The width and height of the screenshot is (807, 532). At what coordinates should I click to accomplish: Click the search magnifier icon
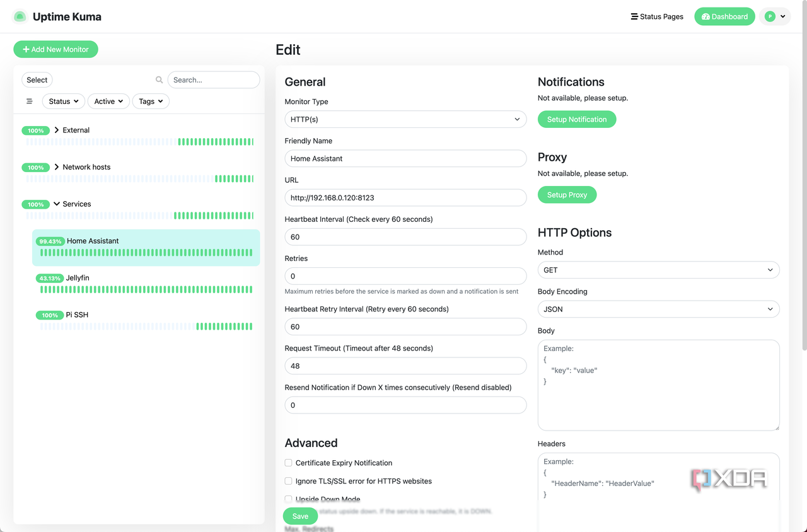[x=160, y=80]
